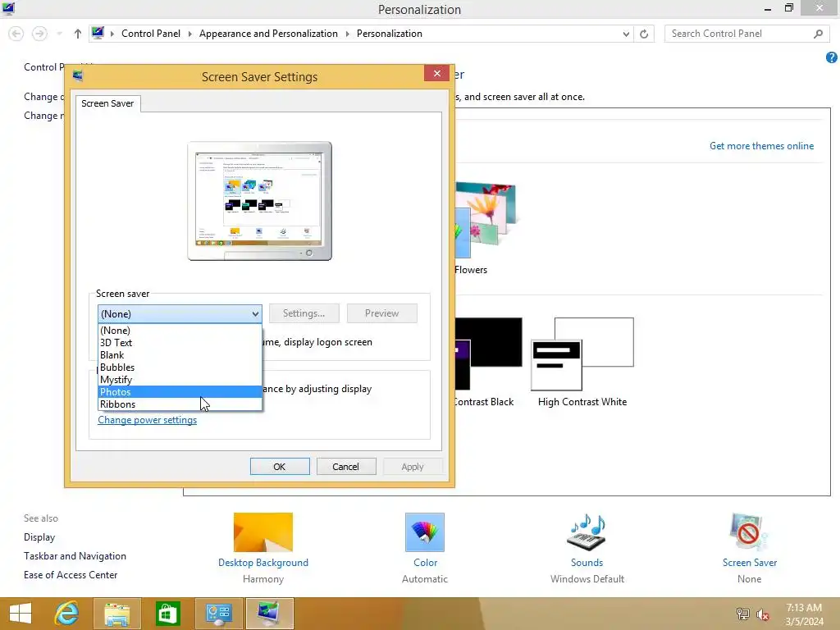Click the search magnifier icon
The width and height of the screenshot is (840, 630).
tap(818, 34)
